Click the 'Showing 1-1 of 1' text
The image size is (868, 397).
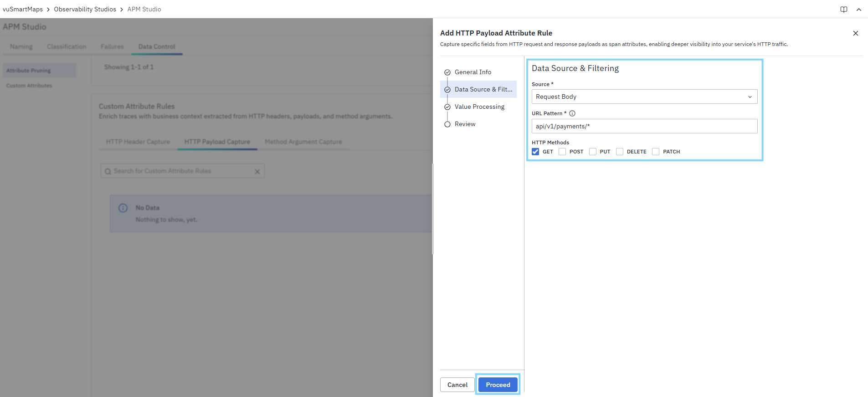[129, 67]
